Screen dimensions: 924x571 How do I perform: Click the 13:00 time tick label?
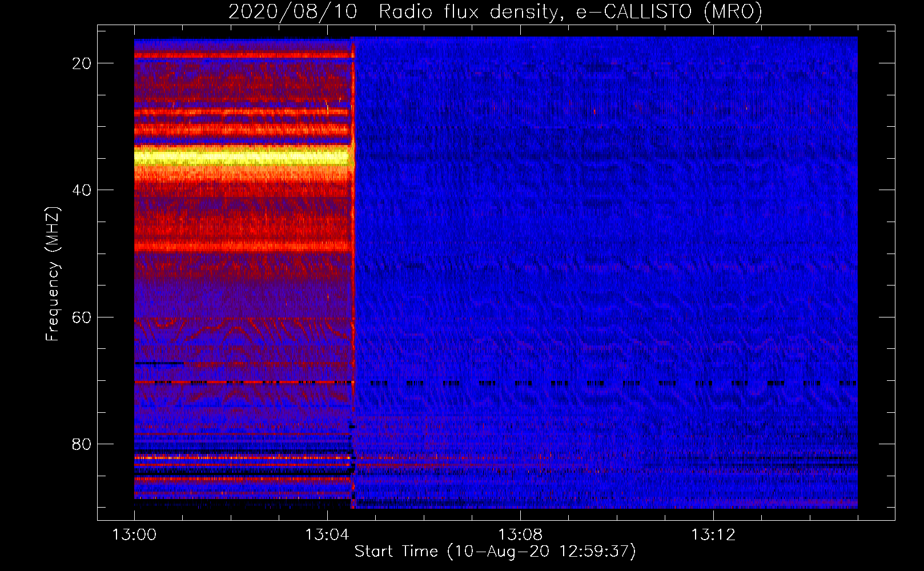(x=134, y=535)
